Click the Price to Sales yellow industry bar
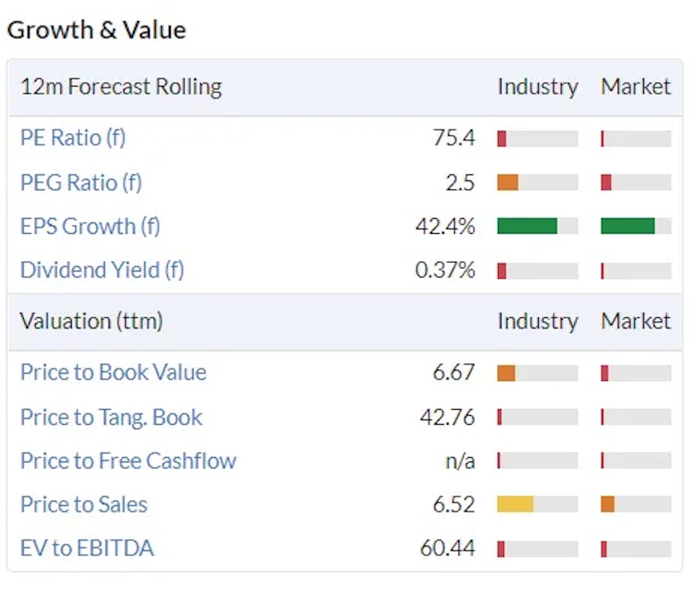700x592 pixels. [514, 504]
